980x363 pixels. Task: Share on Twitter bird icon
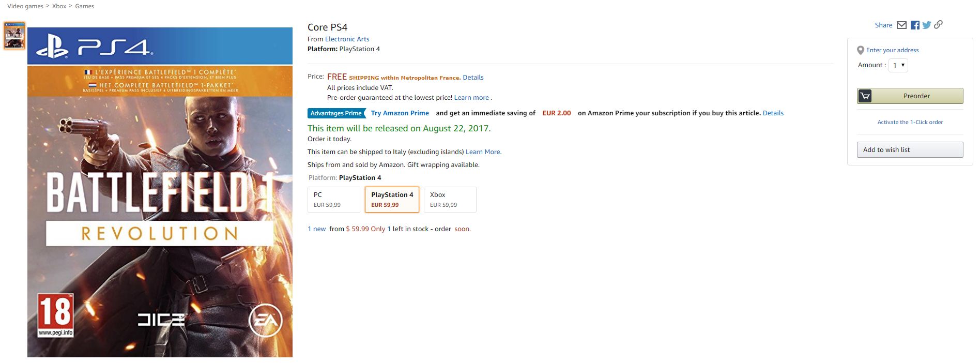pos(926,25)
